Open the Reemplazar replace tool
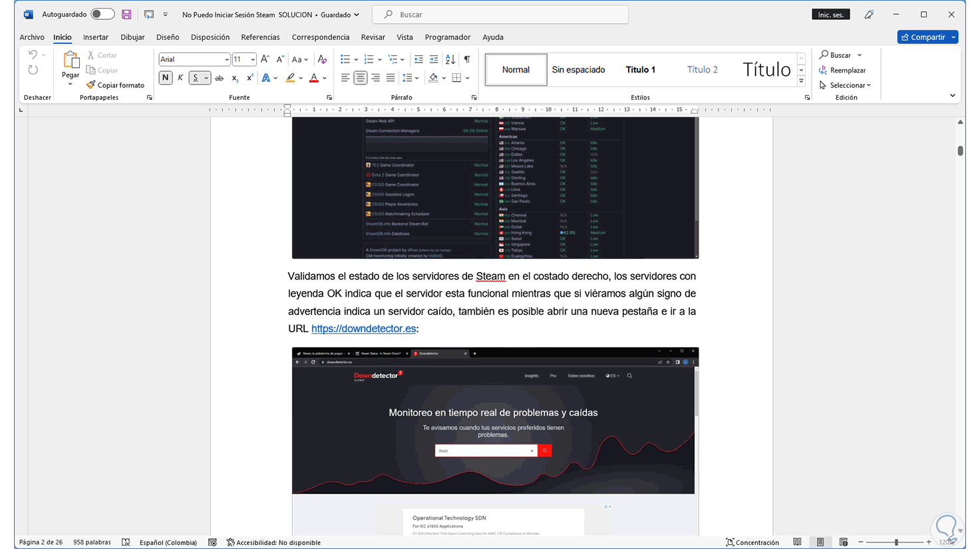 (843, 70)
